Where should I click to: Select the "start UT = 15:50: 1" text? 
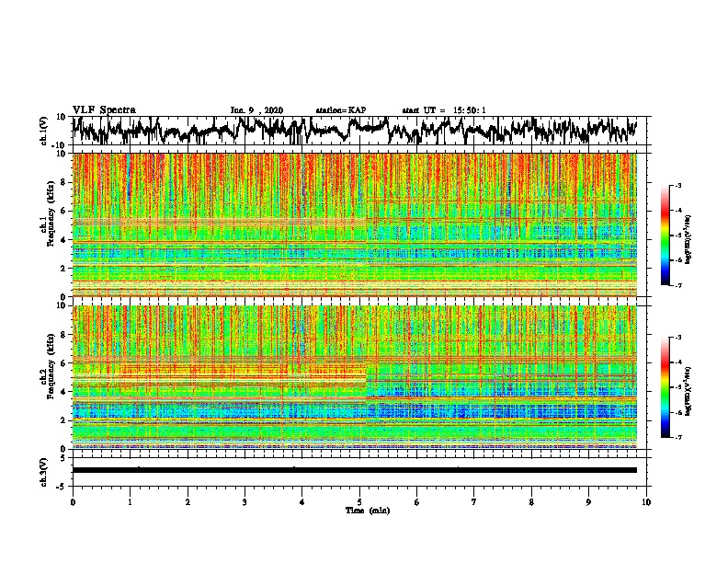pos(444,110)
